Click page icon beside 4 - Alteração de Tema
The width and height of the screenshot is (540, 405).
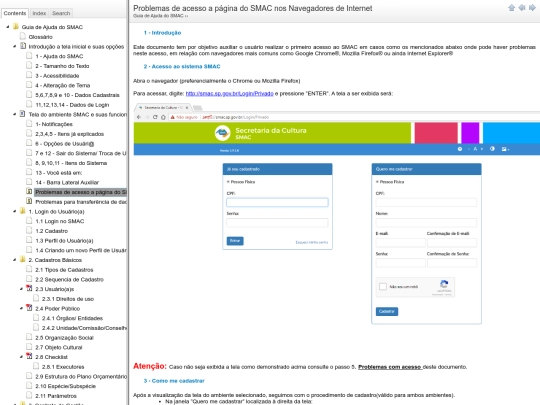(x=30, y=85)
